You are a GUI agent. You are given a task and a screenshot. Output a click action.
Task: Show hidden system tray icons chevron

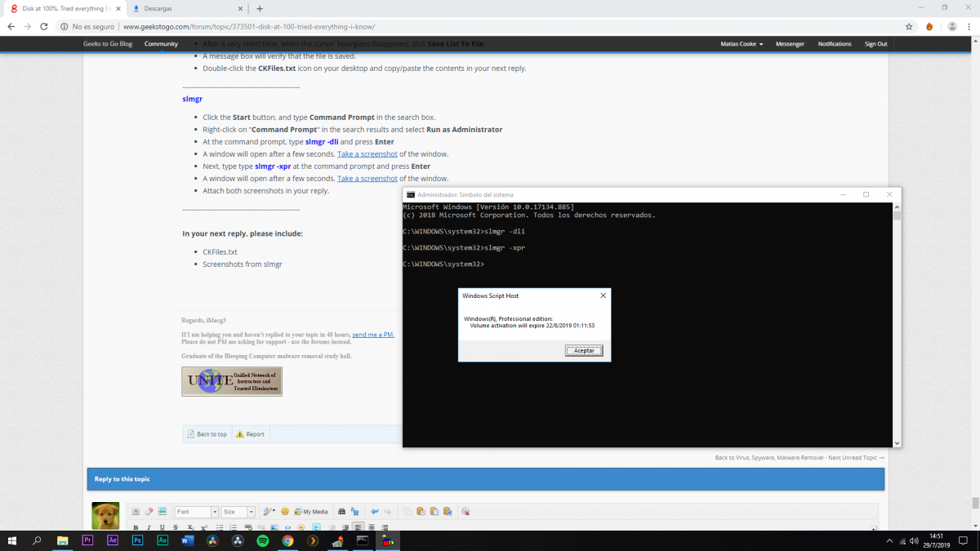tap(889, 540)
